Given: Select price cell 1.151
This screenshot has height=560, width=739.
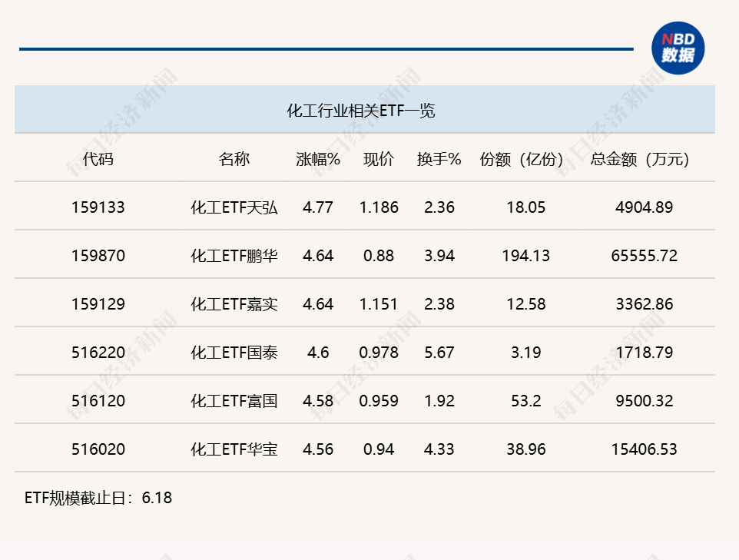Looking at the screenshot, I should [x=379, y=304].
